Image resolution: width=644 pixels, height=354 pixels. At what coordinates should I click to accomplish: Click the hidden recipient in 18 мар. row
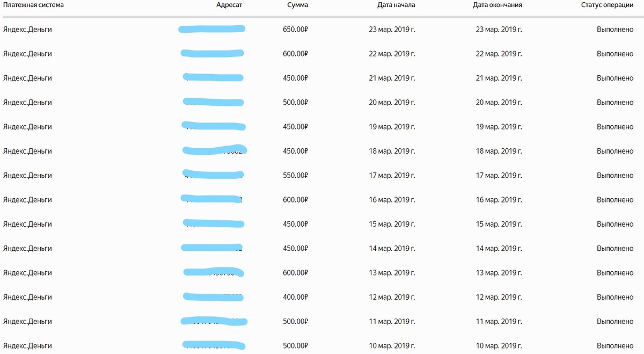click(214, 150)
